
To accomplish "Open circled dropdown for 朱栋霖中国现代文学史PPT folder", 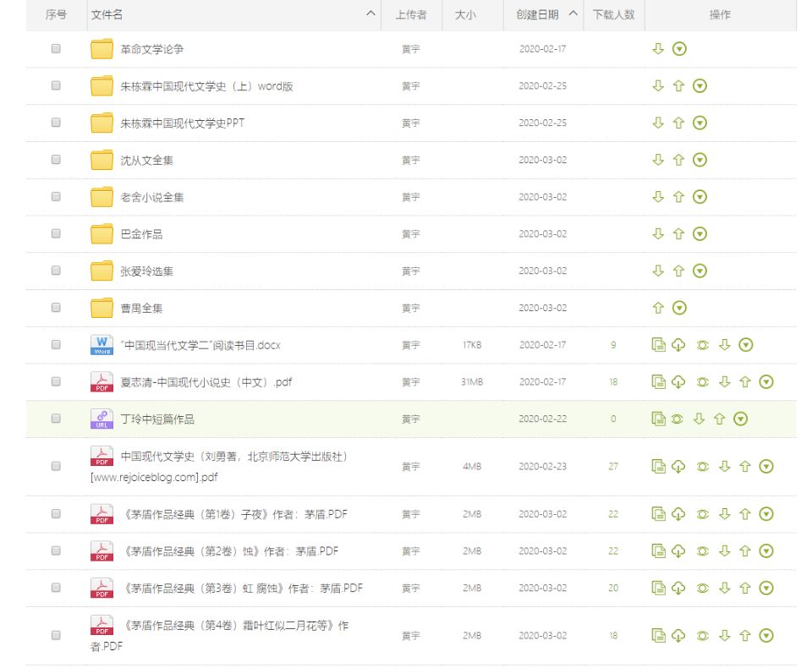I will coord(700,123).
